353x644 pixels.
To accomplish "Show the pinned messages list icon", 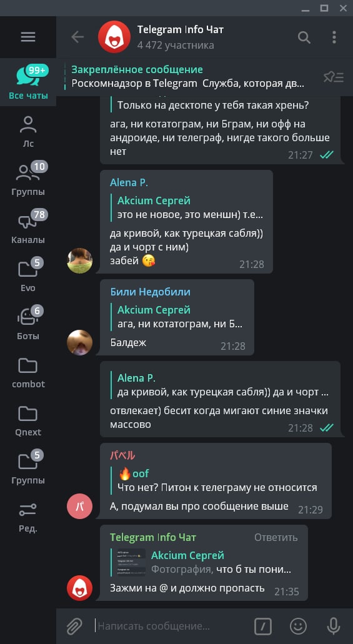I will (x=334, y=77).
